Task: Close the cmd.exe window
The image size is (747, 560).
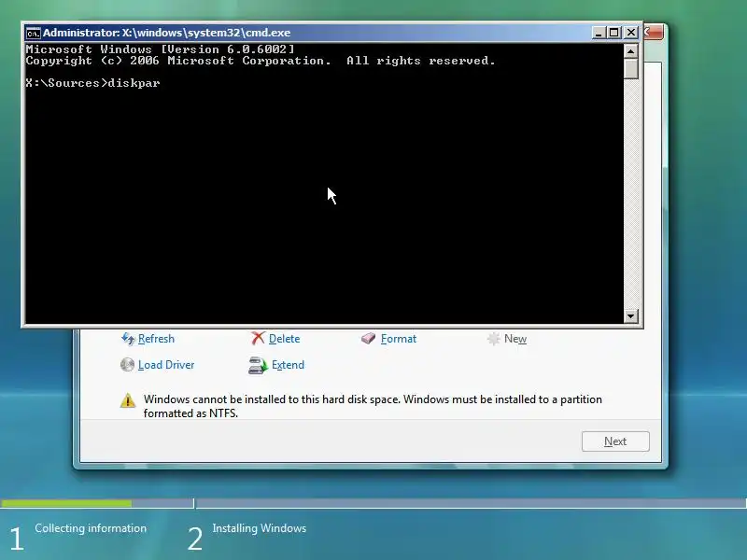Action: [631, 33]
